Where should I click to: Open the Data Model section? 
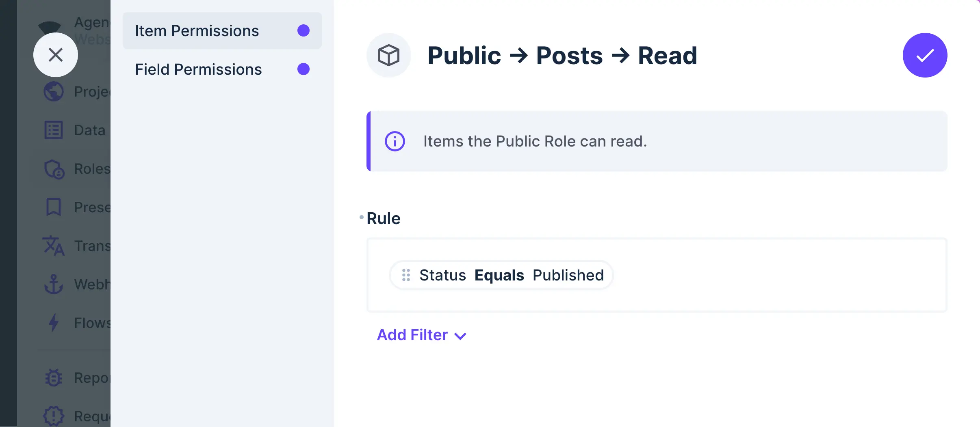(x=53, y=130)
